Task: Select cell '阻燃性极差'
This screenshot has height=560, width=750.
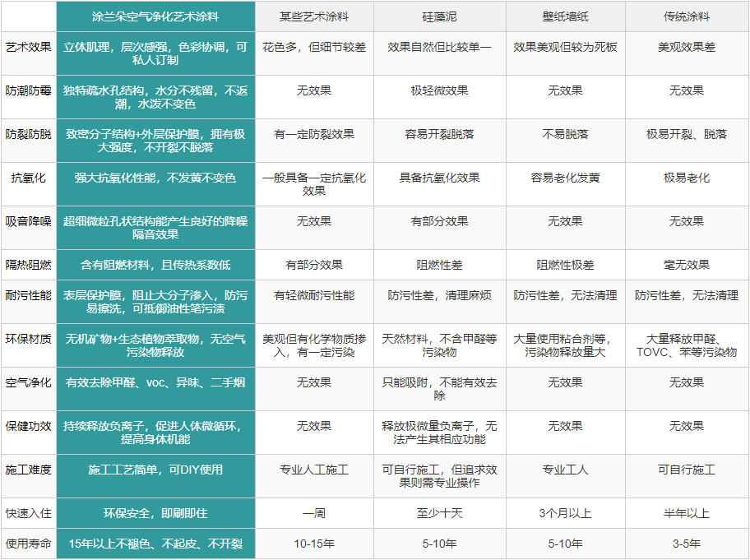Action: click(x=565, y=265)
